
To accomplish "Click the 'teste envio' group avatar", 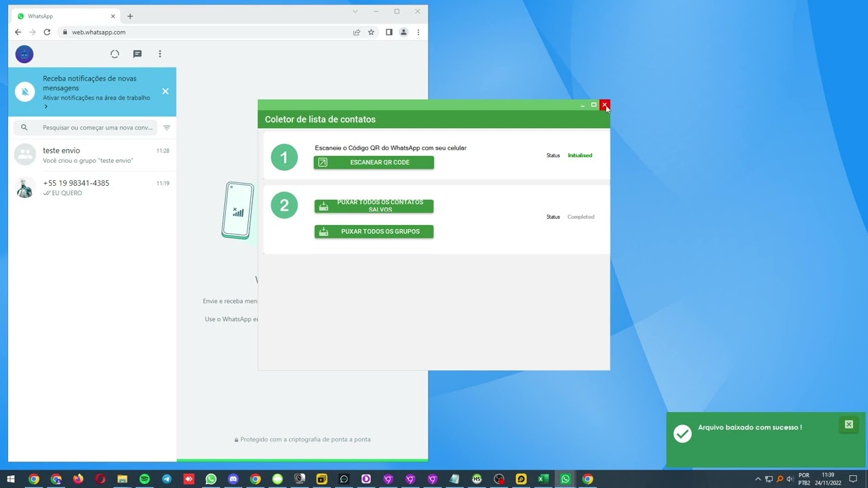I will click(25, 155).
